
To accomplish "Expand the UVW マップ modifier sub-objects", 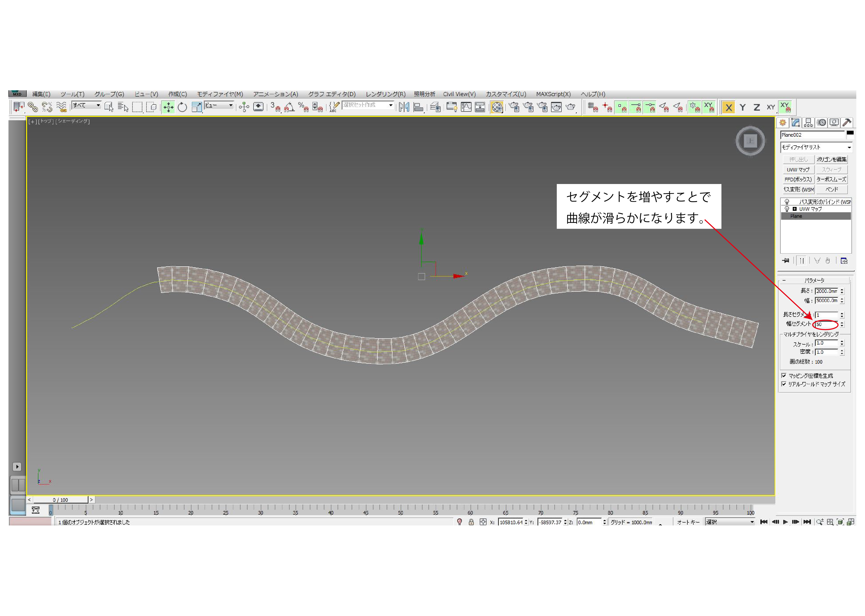I will tap(795, 209).
